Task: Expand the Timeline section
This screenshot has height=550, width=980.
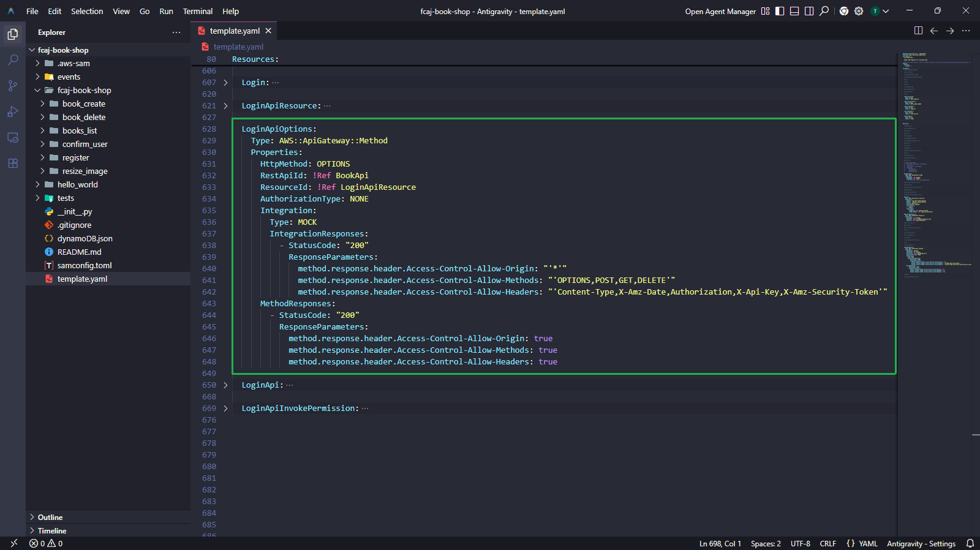Action: point(108,530)
